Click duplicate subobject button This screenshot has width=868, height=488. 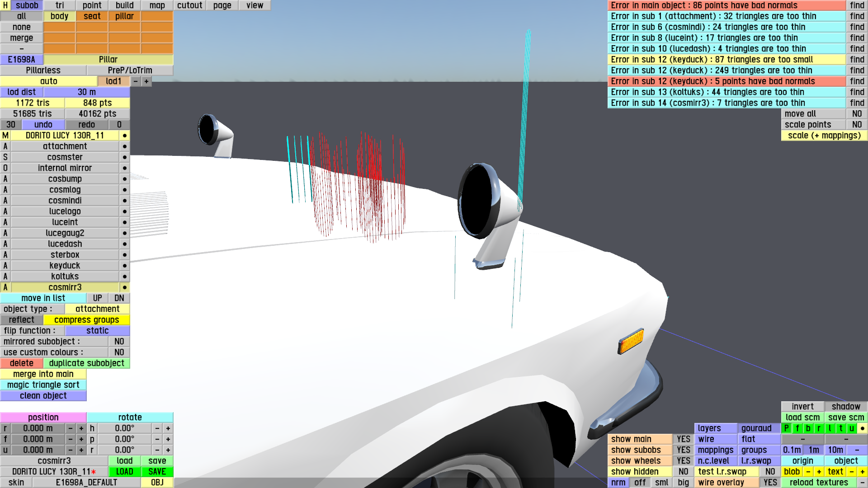point(86,363)
